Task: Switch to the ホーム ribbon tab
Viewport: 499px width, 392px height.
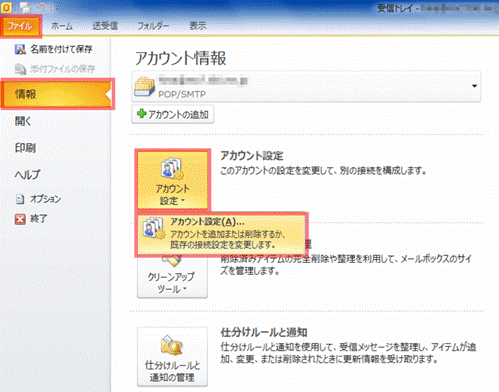Action: tap(62, 26)
